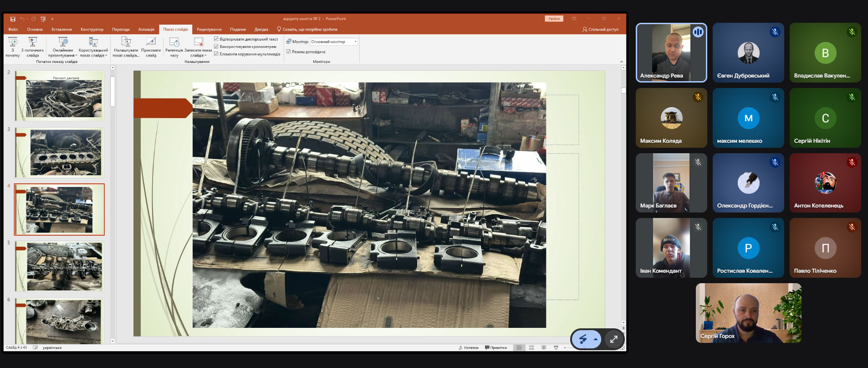This screenshot has width=868, height=368.
Task: Open Нотатки notes pane in status bar
Action: (x=469, y=347)
